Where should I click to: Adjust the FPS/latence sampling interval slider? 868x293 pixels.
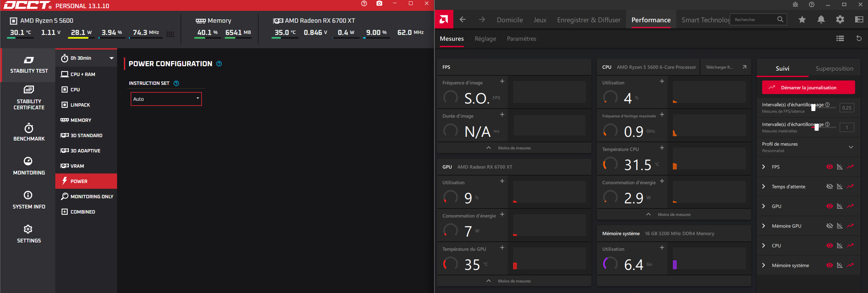[x=813, y=108]
